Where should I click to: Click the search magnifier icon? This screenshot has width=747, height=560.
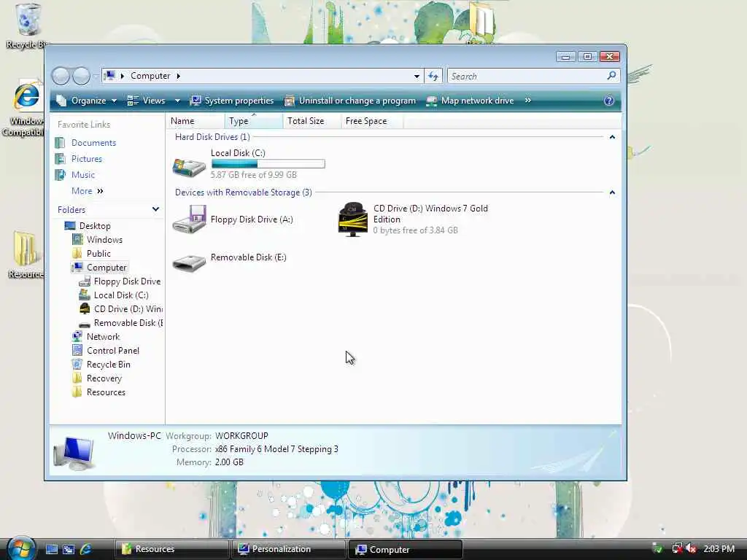(612, 76)
